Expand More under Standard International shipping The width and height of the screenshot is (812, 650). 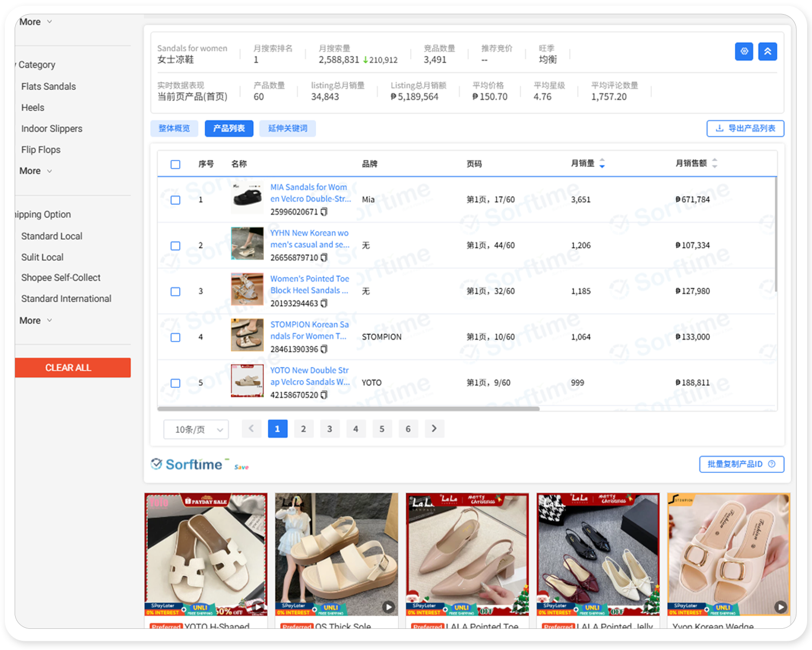35,320
